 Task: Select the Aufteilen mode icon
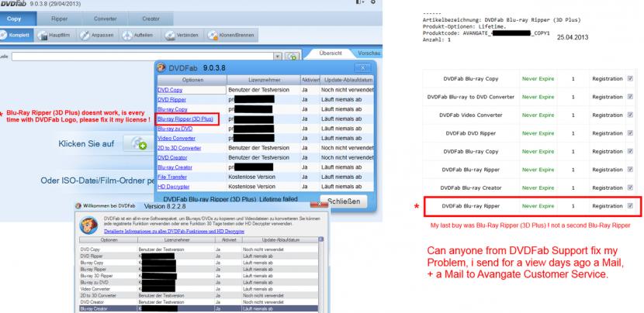[x=127, y=36]
